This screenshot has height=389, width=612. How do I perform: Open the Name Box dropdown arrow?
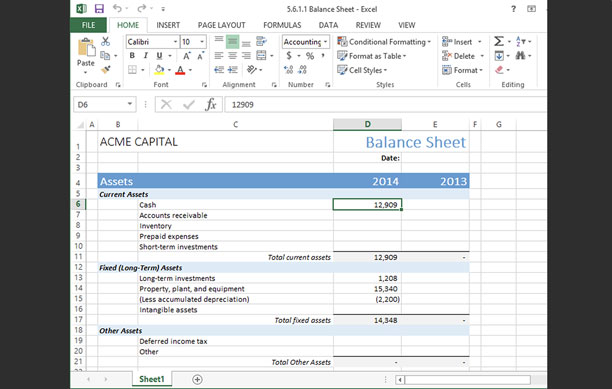click(x=130, y=104)
